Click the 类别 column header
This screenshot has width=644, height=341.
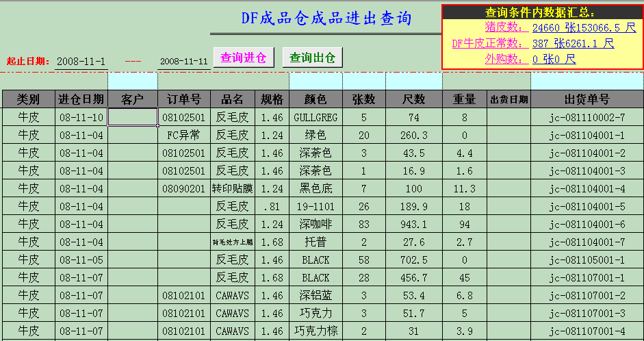28,99
